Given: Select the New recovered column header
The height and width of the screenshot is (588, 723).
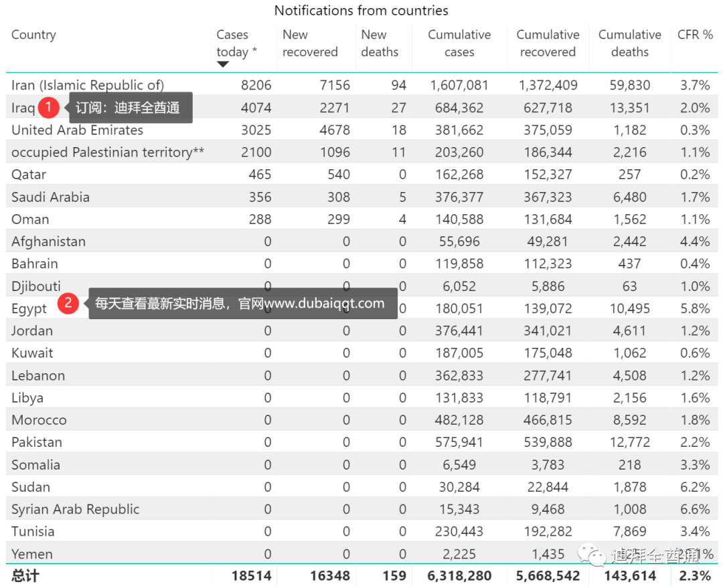Looking at the screenshot, I should point(310,43).
